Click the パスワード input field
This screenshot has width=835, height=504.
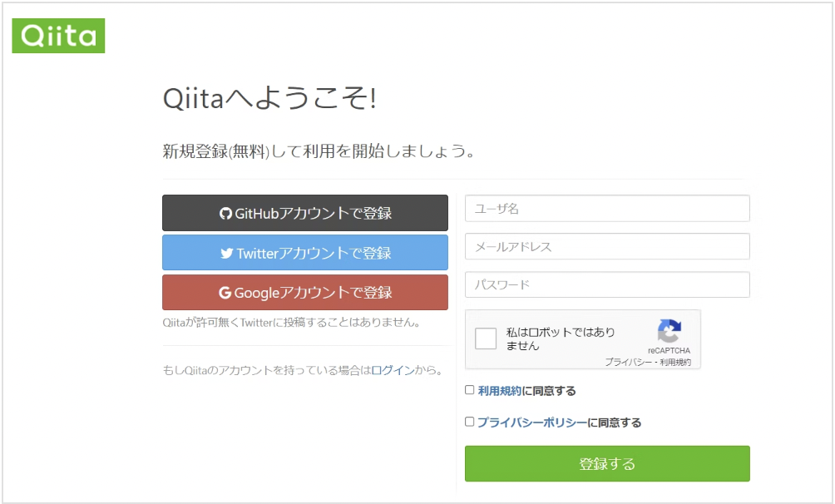pos(606,284)
